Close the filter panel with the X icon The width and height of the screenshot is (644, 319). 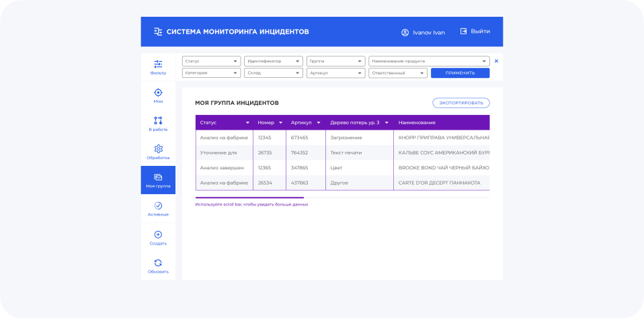coord(496,61)
